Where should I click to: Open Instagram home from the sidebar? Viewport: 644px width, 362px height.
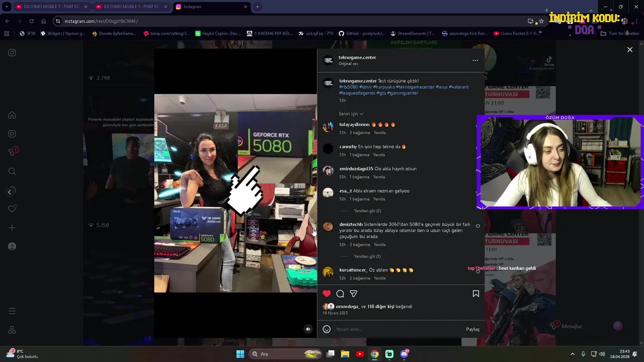tap(12, 115)
